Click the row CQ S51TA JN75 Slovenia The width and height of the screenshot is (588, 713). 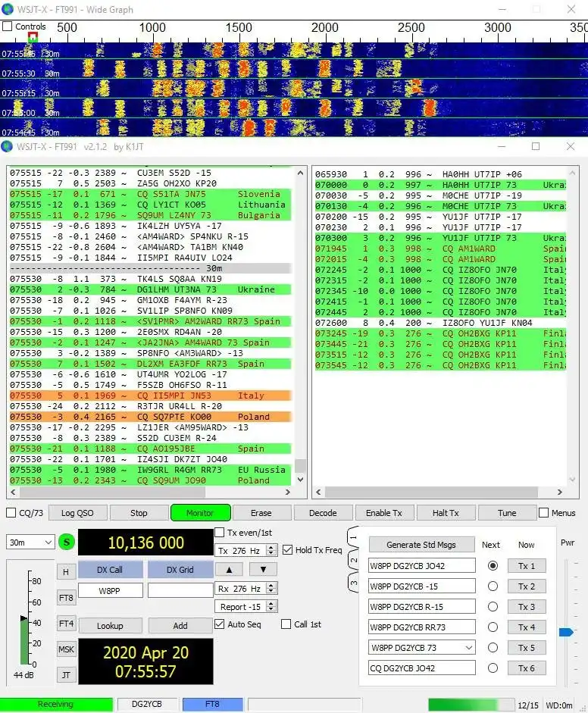150,194
